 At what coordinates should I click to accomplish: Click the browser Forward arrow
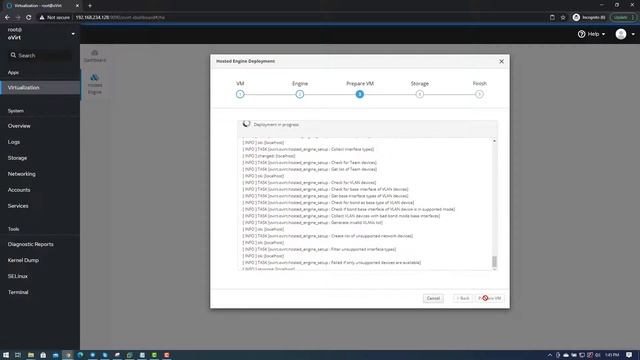coord(18,18)
